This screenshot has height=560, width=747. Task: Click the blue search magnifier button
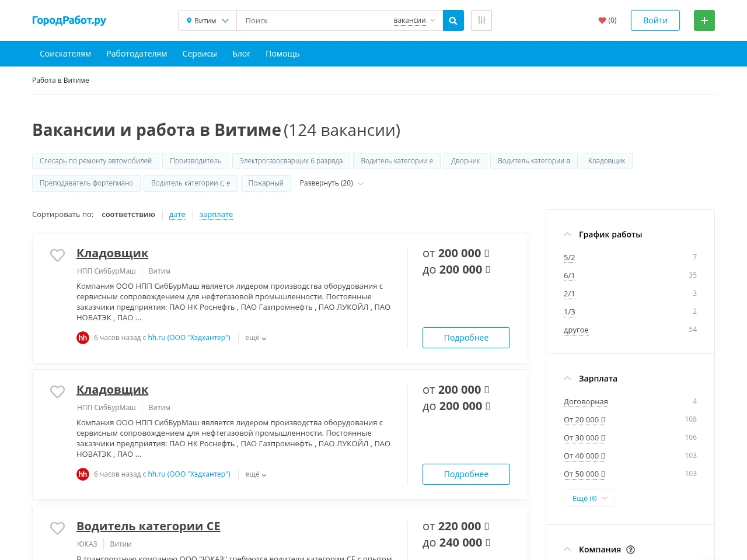(453, 20)
